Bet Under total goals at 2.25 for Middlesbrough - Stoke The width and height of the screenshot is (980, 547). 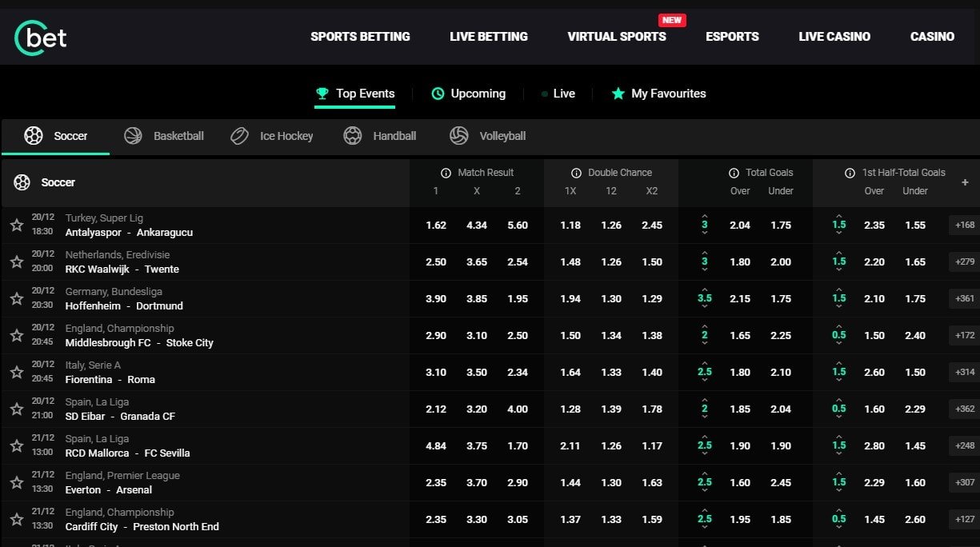(781, 336)
